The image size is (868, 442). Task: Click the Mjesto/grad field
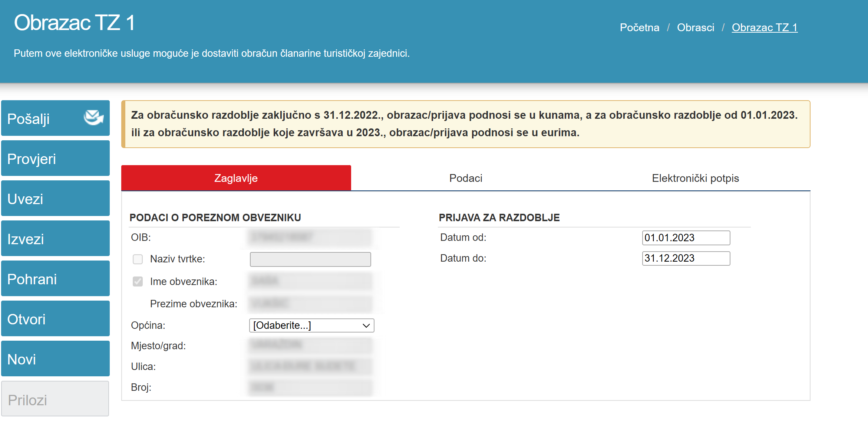point(310,346)
